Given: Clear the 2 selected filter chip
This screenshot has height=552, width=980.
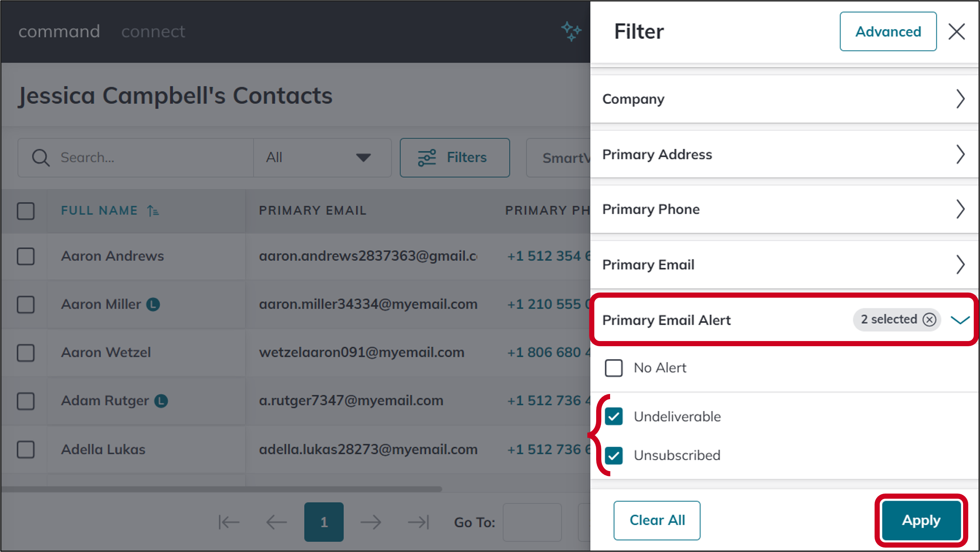Looking at the screenshot, I should 929,320.
